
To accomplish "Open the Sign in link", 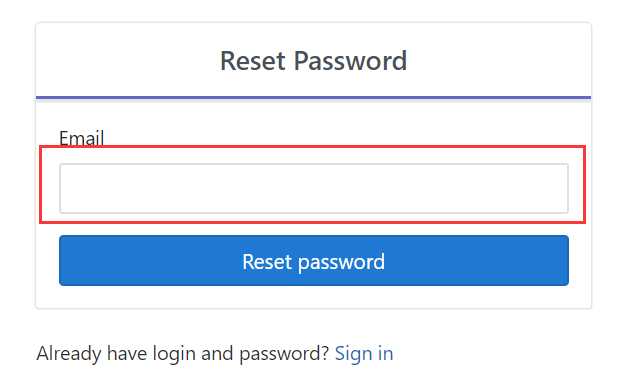I will (x=364, y=353).
